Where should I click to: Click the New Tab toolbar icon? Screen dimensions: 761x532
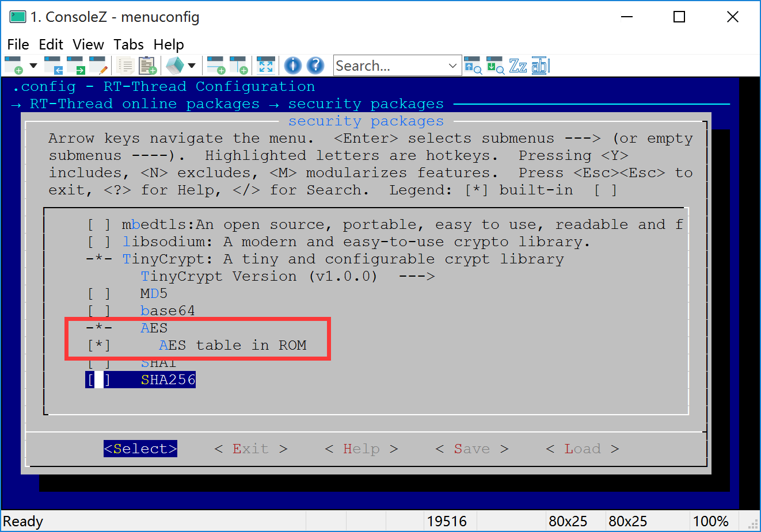14,66
